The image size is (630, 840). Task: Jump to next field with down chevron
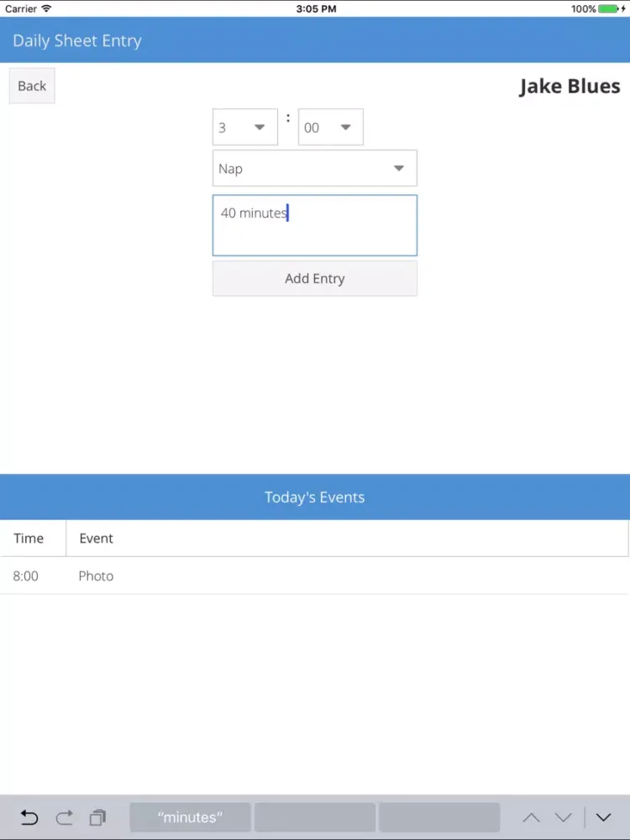click(564, 817)
